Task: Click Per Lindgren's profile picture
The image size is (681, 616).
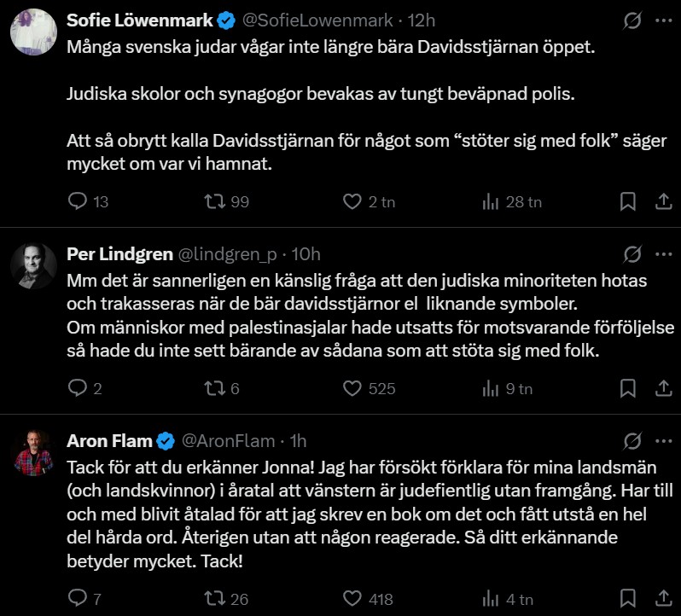Action: tap(33, 265)
